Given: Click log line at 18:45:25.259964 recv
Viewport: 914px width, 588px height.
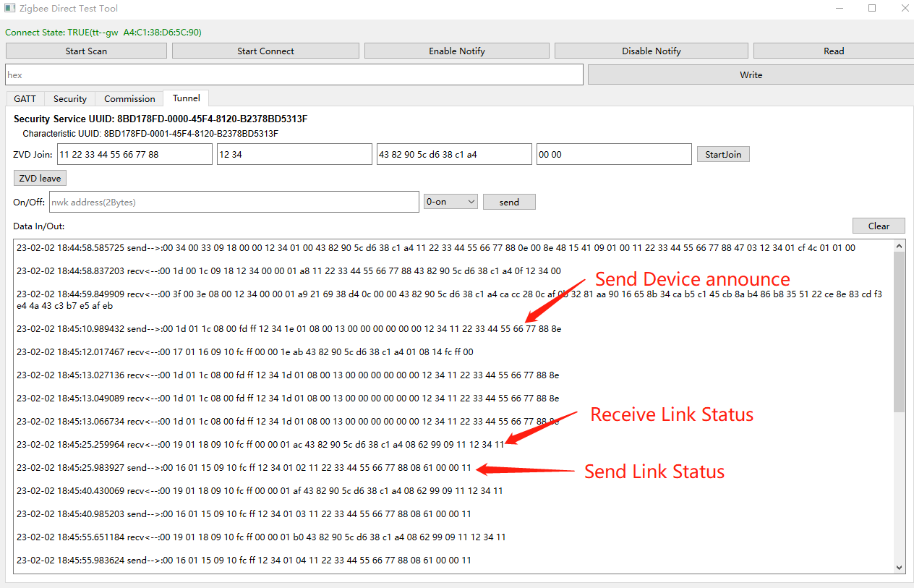Looking at the screenshot, I should pyautogui.click(x=260, y=444).
